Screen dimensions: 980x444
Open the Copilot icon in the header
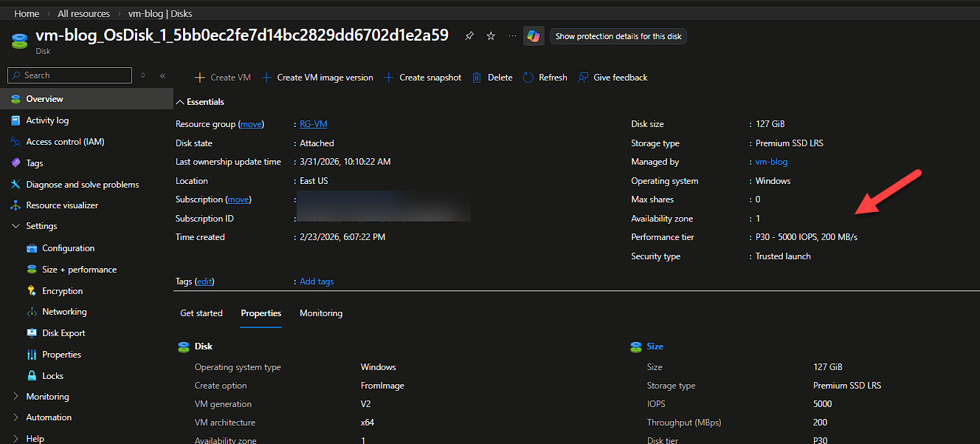coord(534,36)
